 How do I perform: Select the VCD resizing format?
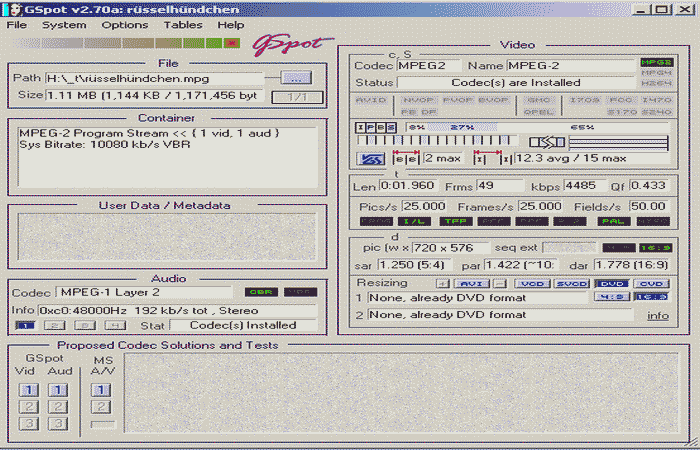click(x=530, y=284)
